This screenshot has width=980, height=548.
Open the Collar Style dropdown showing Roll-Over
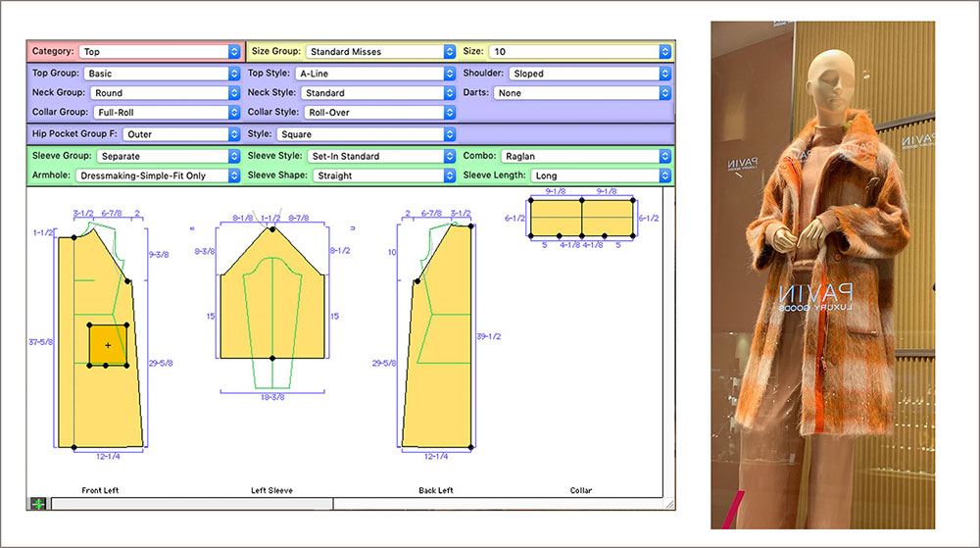pyautogui.click(x=379, y=113)
